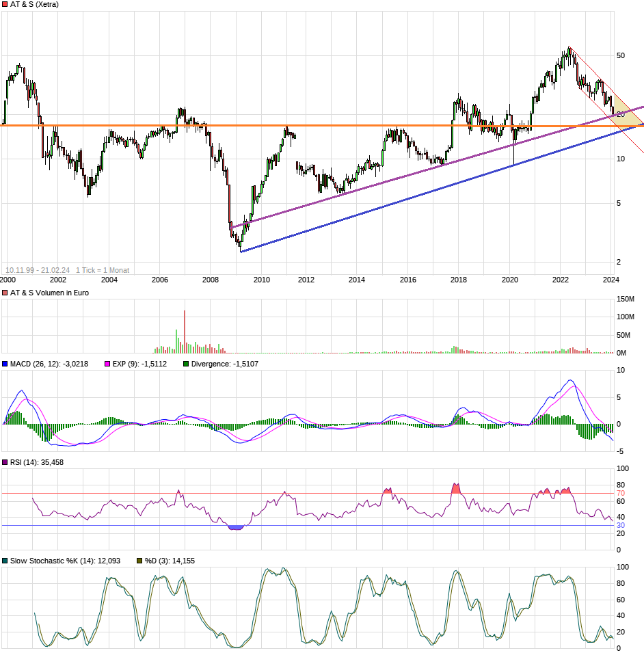The height and width of the screenshot is (655, 644).
Task: Click the red 70 overbought label on RSI axis
Action: [621, 494]
